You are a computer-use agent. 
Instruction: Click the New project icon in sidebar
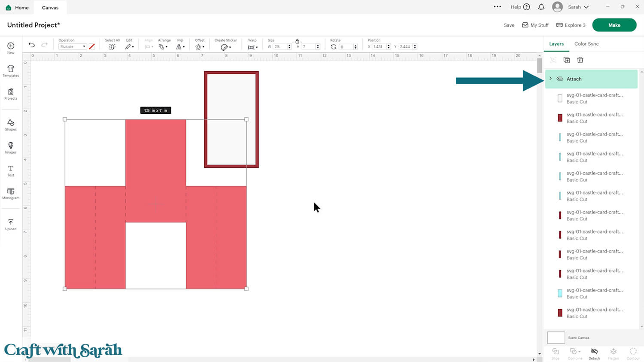coord(11,48)
